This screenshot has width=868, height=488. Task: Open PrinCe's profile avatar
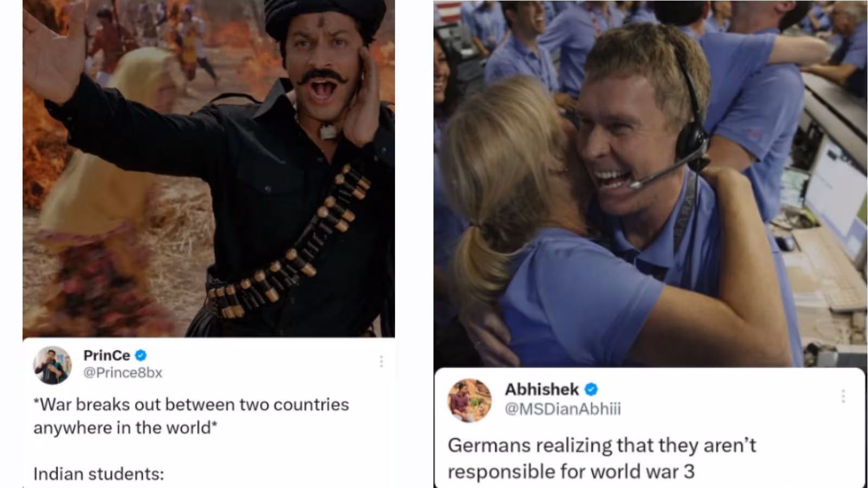(52, 365)
